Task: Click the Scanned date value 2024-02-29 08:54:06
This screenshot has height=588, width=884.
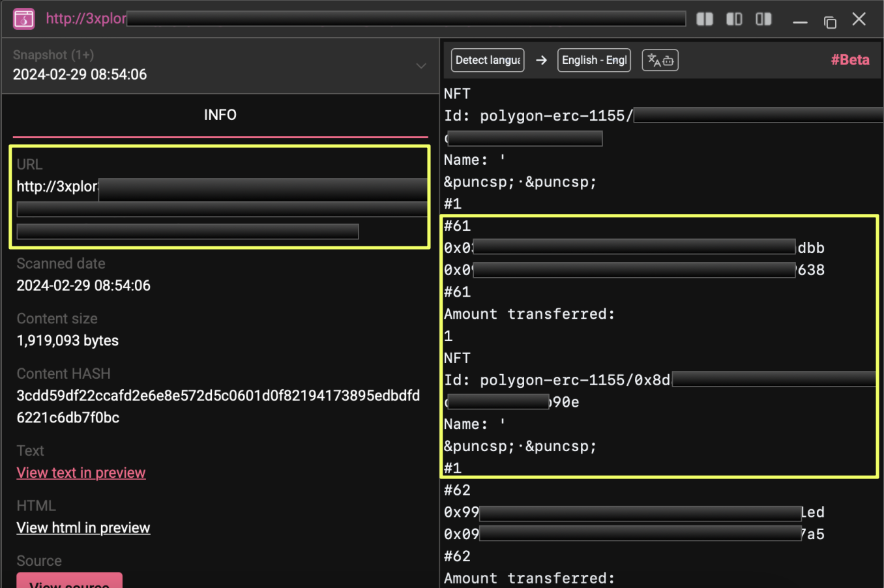Action: point(83,286)
